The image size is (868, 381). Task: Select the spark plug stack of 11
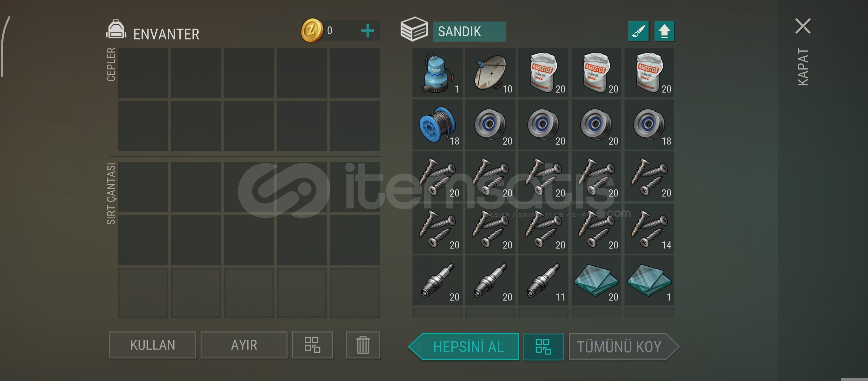(x=543, y=281)
